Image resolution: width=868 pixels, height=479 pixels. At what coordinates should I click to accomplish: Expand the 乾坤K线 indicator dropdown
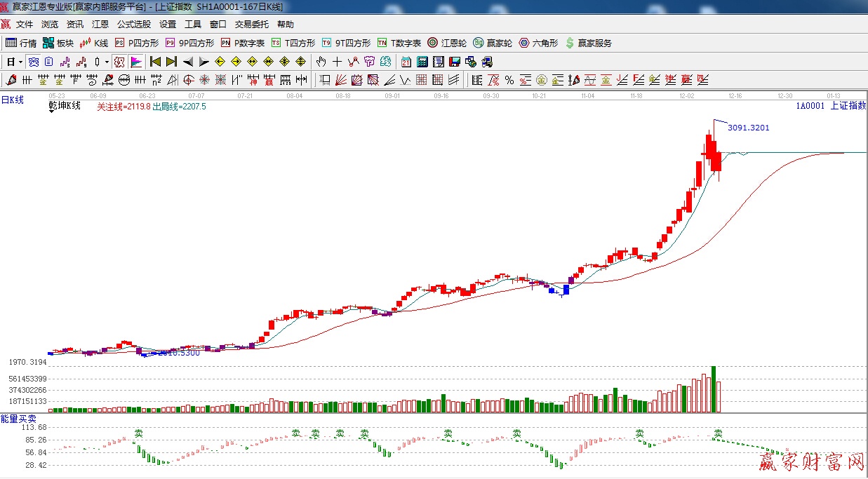pos(53,112)
